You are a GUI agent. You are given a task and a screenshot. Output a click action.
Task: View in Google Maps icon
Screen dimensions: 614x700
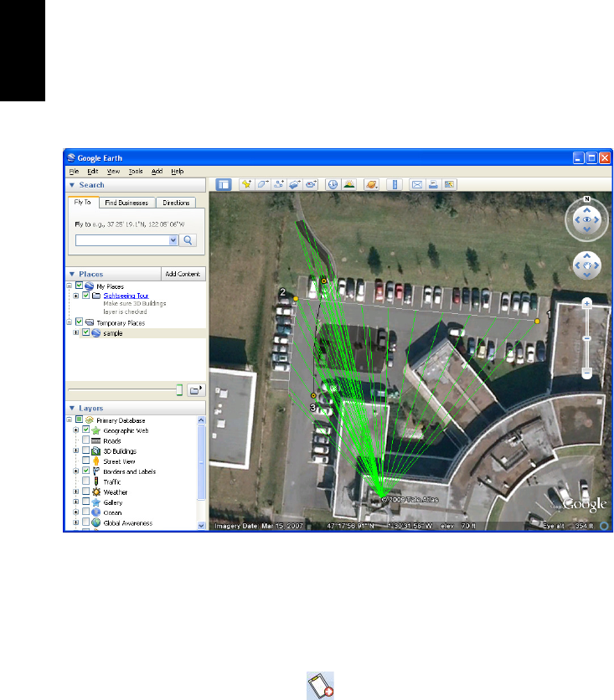point(449,184)
